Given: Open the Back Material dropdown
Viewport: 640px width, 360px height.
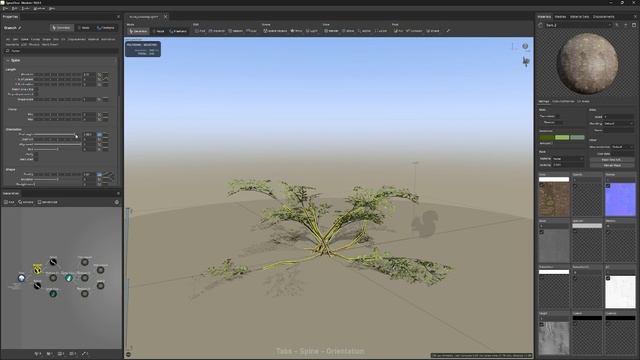Looking at the screenshot, I should coord(568,158).
